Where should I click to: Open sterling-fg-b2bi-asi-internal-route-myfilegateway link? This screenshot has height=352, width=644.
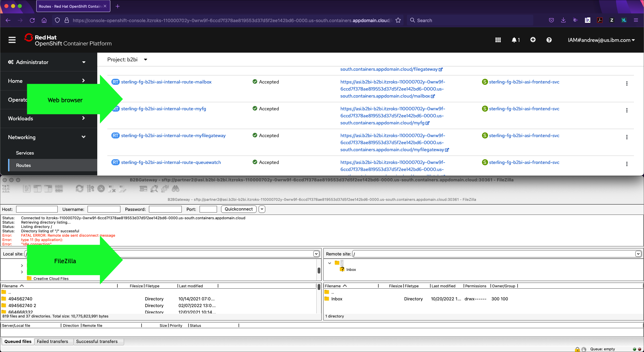pos(173,135)
